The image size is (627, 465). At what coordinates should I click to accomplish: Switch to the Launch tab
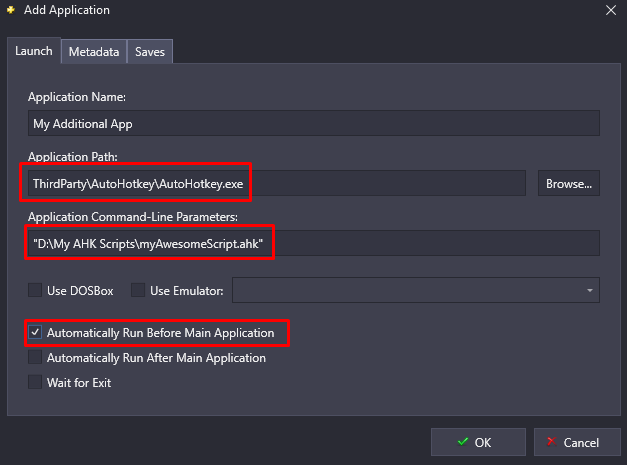[x=34, y=51]
